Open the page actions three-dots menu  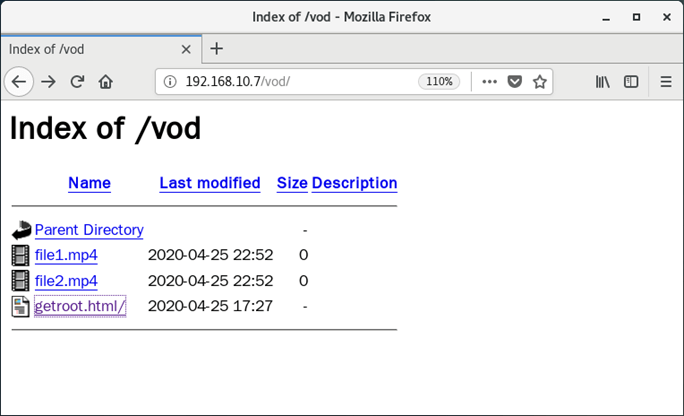[489, 82]
